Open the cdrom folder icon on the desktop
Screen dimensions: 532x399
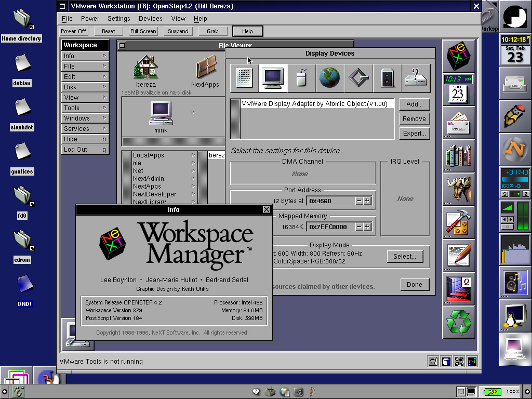click(x=22, y=240)
